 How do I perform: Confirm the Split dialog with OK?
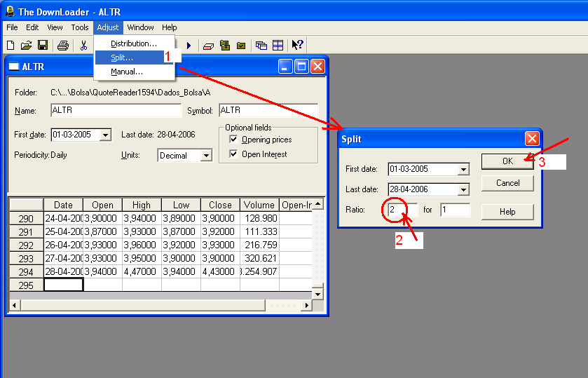coord(507,161)
